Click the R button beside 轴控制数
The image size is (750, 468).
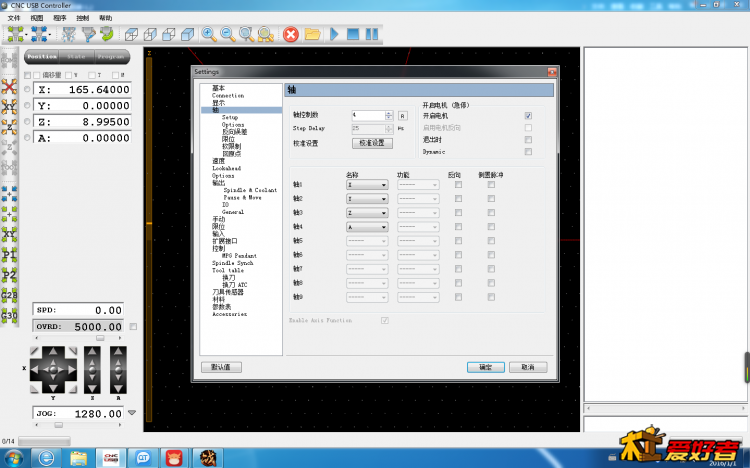point(403,115)
